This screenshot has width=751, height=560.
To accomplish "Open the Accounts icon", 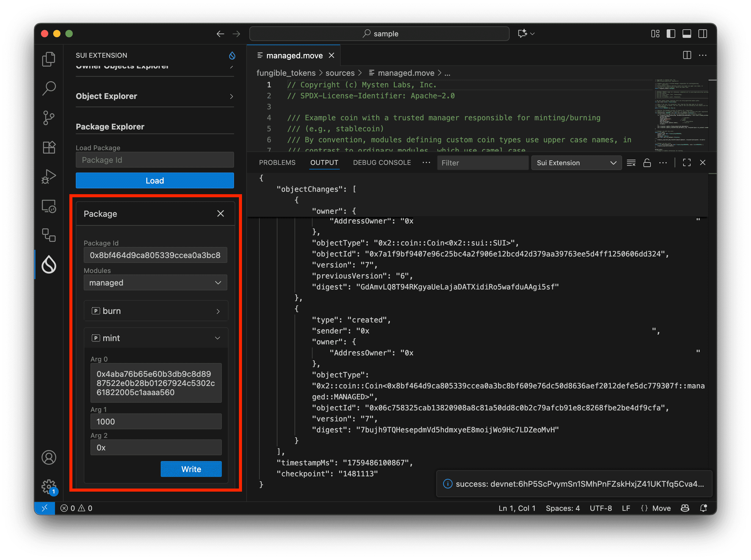I will point(49,457).
